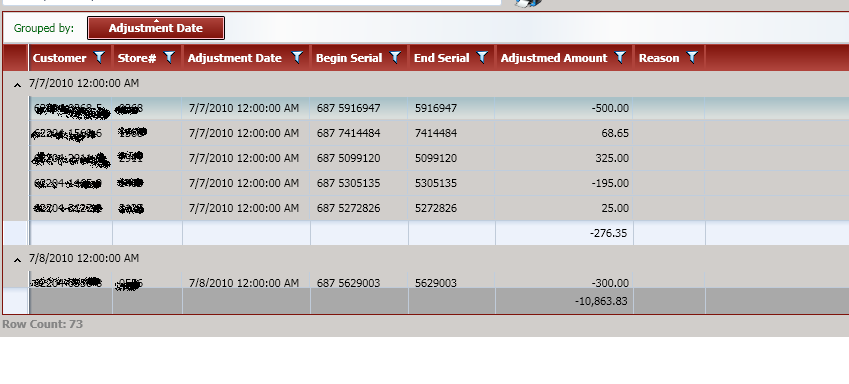Open the Customer column filter icon
Screen dimensions: 849x384
coord(99,57)
